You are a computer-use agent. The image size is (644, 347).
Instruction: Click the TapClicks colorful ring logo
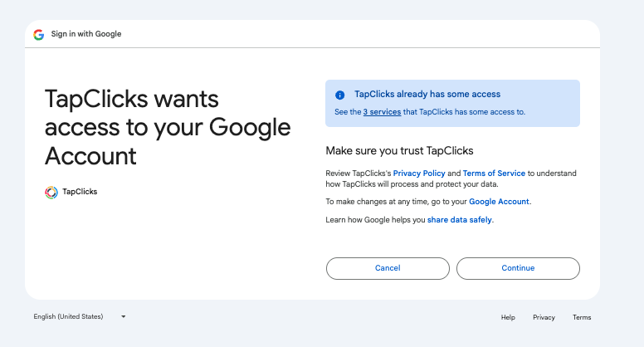click(51, 193)
